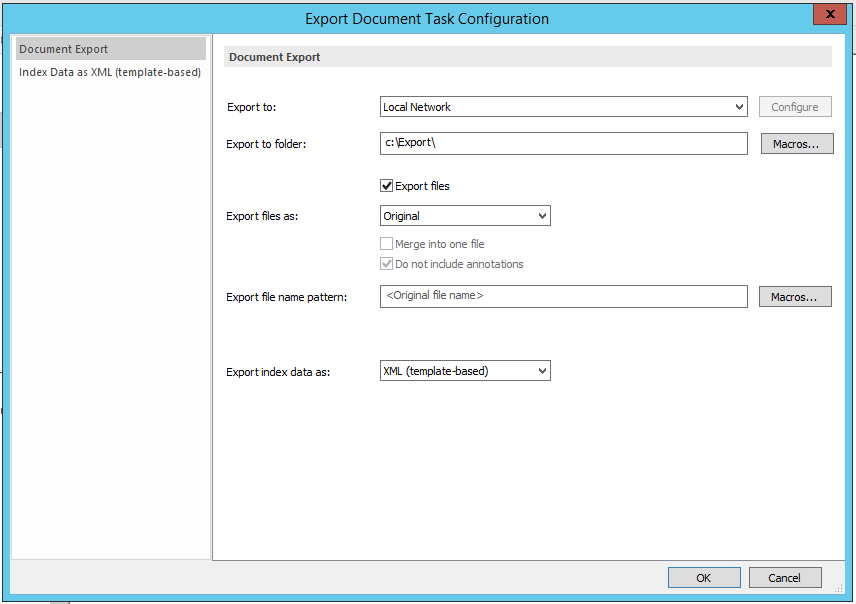This screenshot has height=604, width=856.
Task: Click the taskbar icon at bottom left
Action: [60, 600]
